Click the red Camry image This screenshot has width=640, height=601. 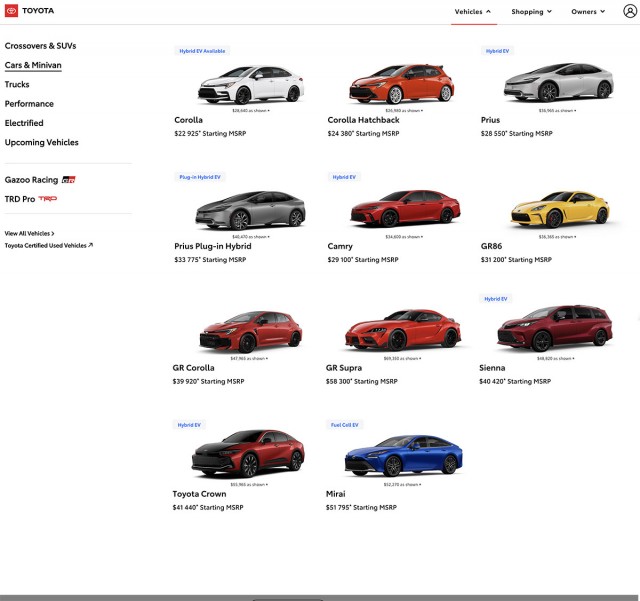[405, 208]
